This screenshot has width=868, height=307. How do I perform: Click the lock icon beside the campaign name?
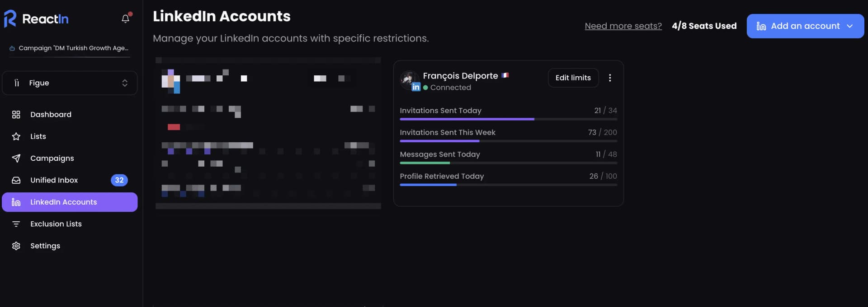pos(11,48)
